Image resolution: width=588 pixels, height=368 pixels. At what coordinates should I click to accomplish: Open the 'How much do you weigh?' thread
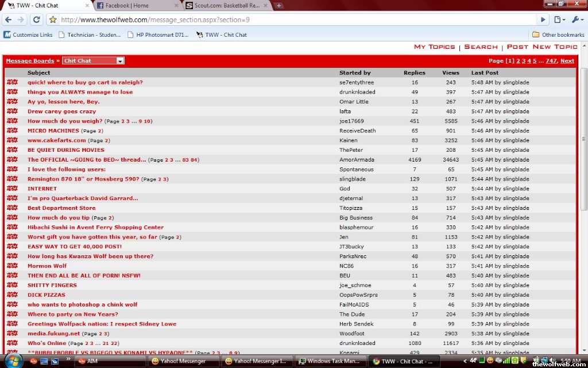coord(65,121)
